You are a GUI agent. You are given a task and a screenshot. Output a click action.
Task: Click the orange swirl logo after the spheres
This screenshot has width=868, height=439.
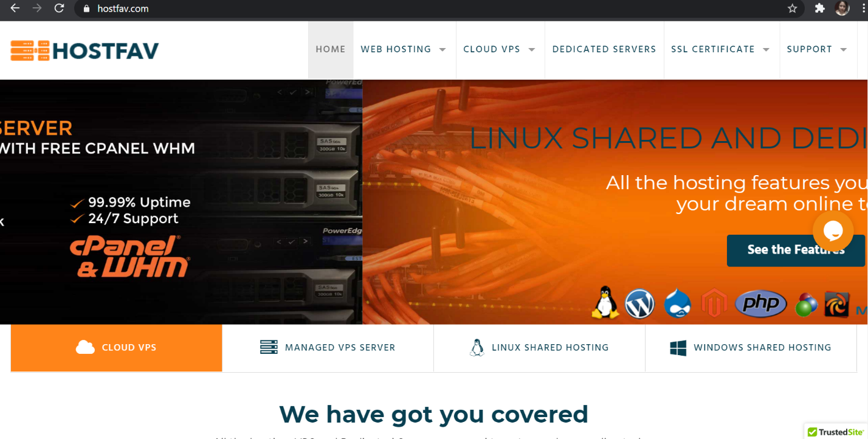click(836, 305)
